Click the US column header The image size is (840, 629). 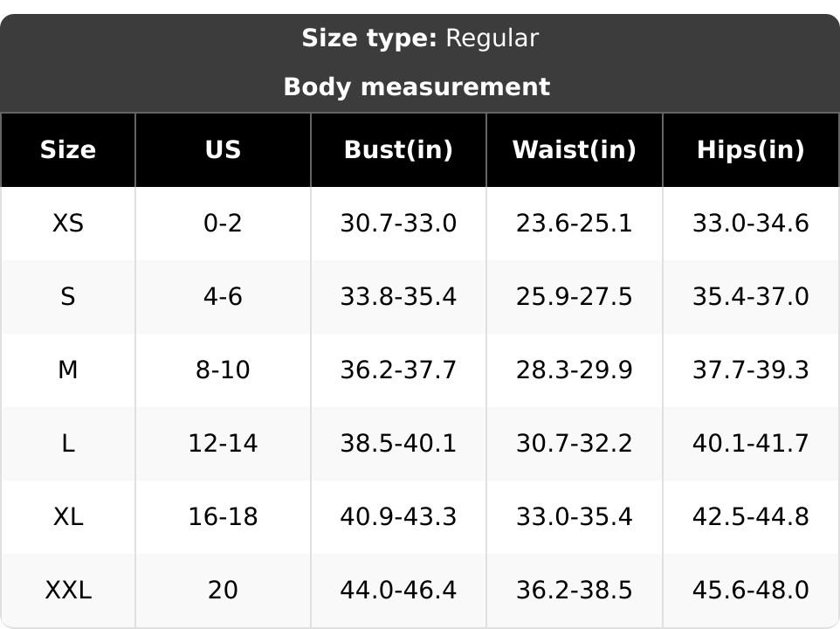tap(223, 150)
